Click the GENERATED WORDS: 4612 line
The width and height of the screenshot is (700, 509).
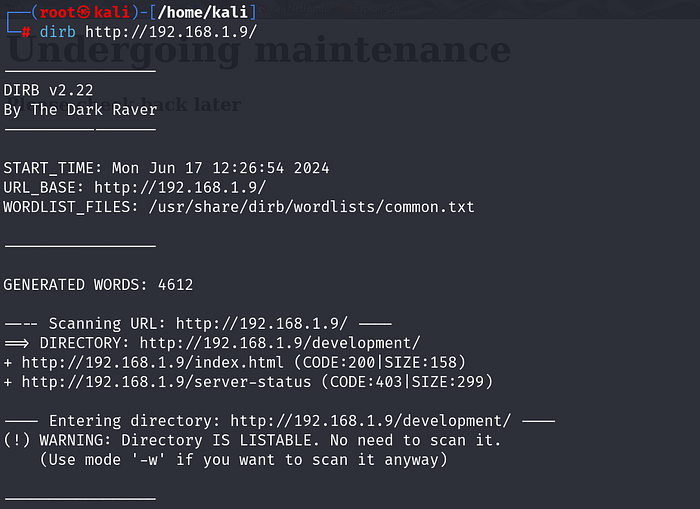[x=98, y=285]
